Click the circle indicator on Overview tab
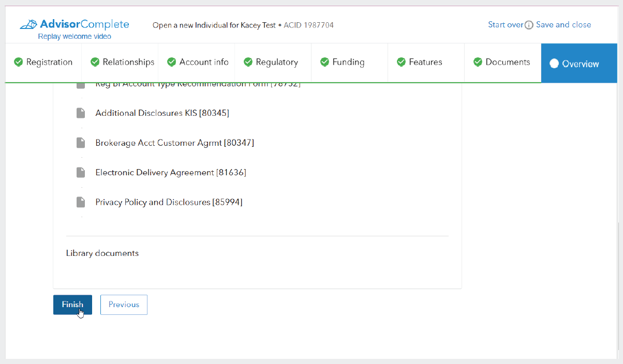This screenshot has height=364, width=623. click(x=554, y=64)
